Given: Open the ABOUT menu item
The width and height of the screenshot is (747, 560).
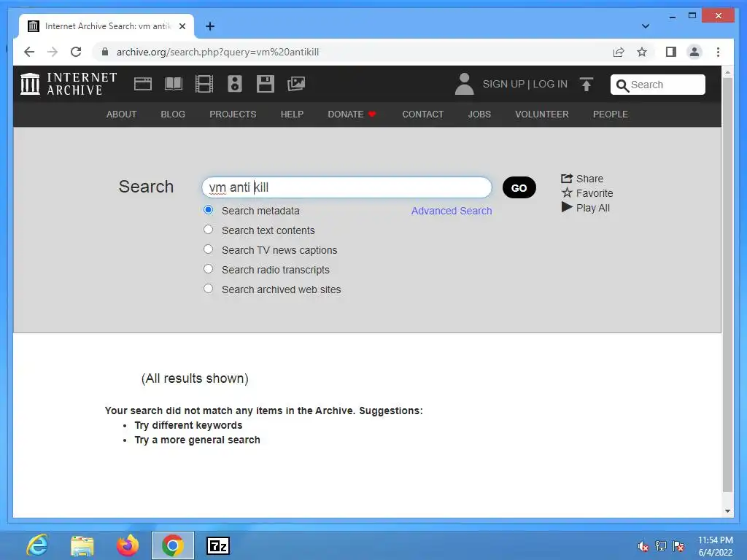Looking at the screenshot, I should click(x=122, y=114).
